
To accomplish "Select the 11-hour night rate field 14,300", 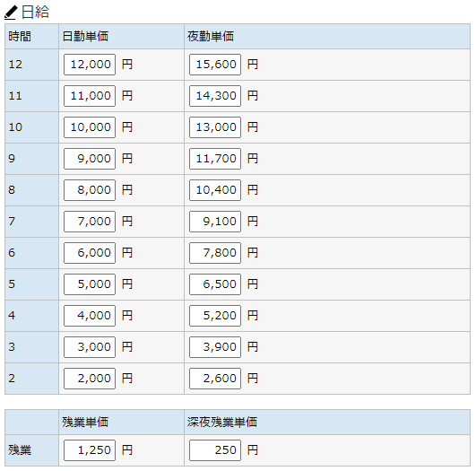I will click(x=215, y=96).
